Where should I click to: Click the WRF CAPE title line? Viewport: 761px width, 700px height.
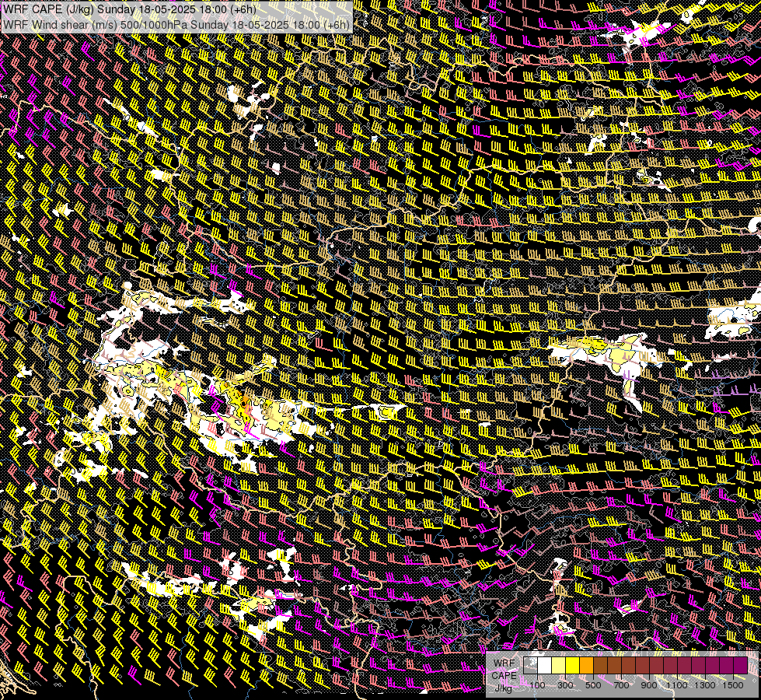tap(130, 9)
